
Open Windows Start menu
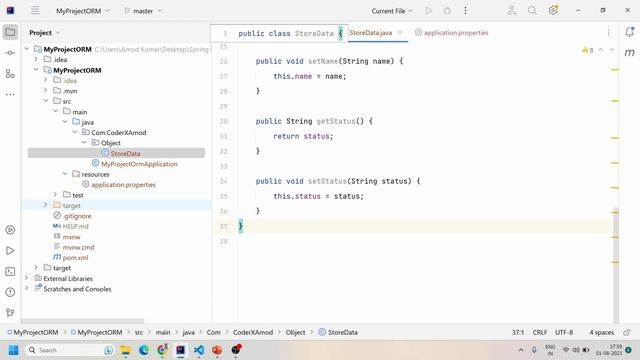point(13,350)
